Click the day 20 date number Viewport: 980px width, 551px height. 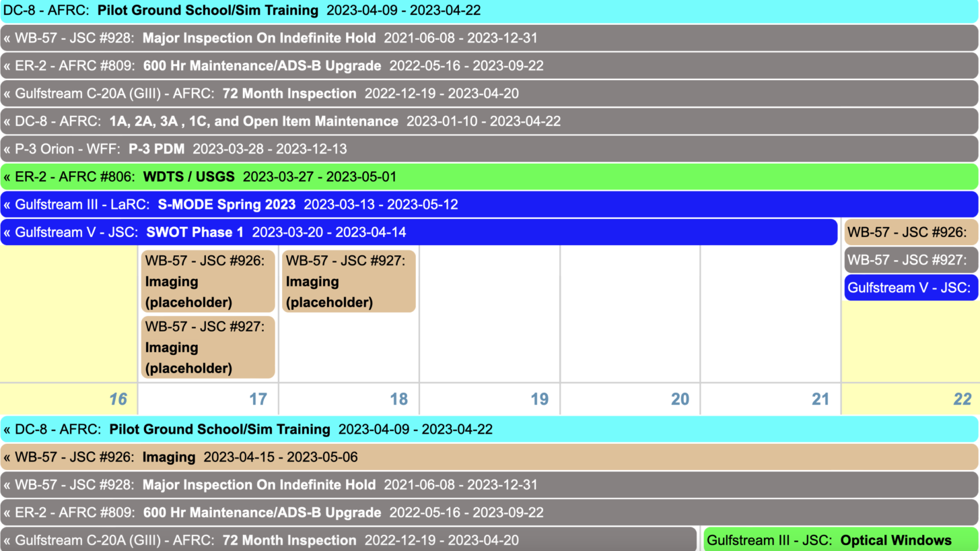tap(680, 399)
